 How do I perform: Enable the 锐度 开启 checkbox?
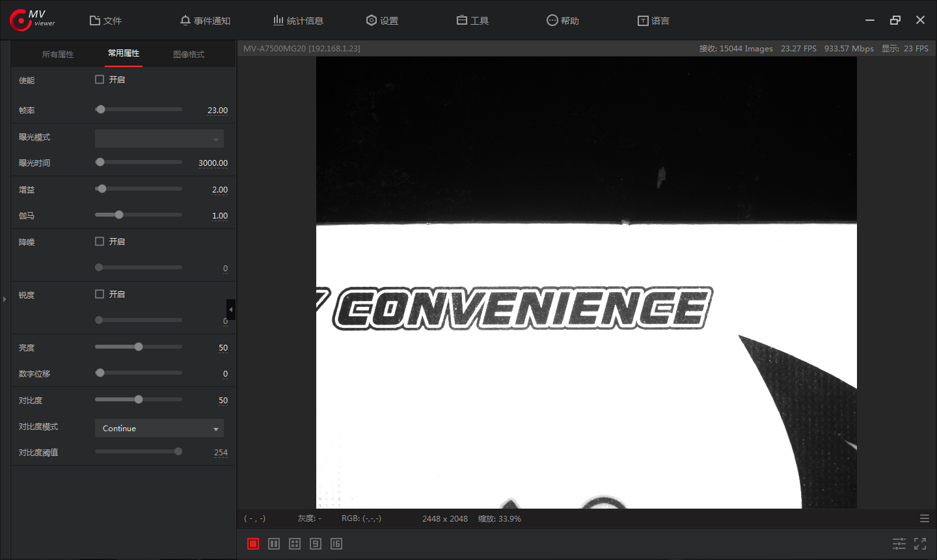coord(100,294)
